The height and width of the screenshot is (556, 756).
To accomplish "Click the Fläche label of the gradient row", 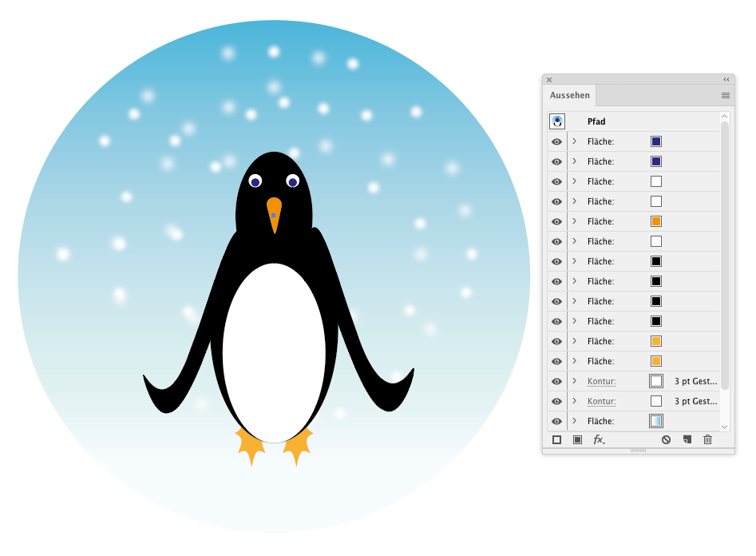I will [601, 421].
